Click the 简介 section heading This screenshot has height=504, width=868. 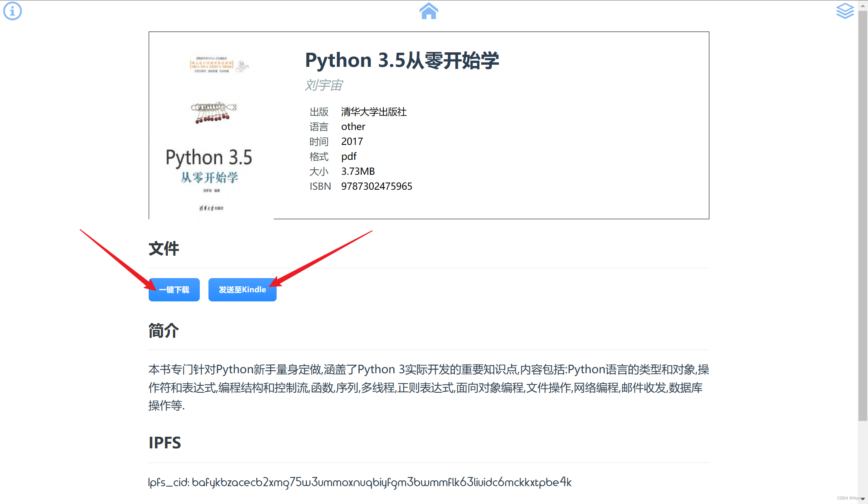tap(164, 330)
